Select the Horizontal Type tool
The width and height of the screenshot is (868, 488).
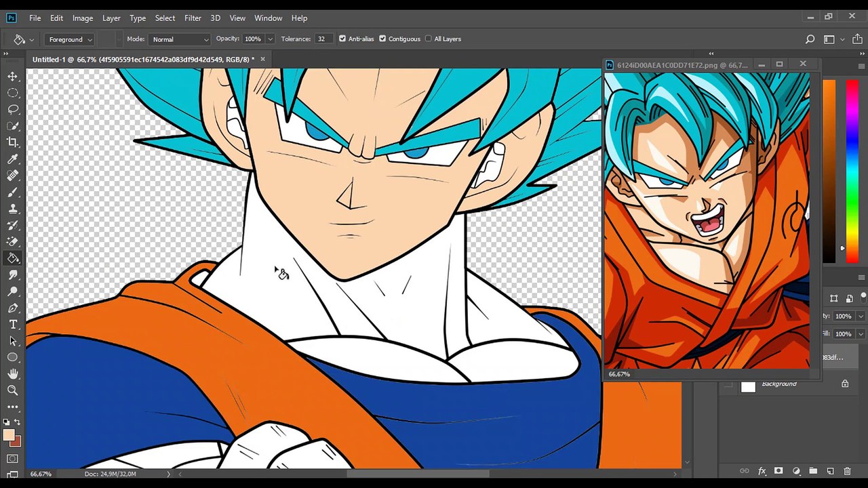click(13, 325)
